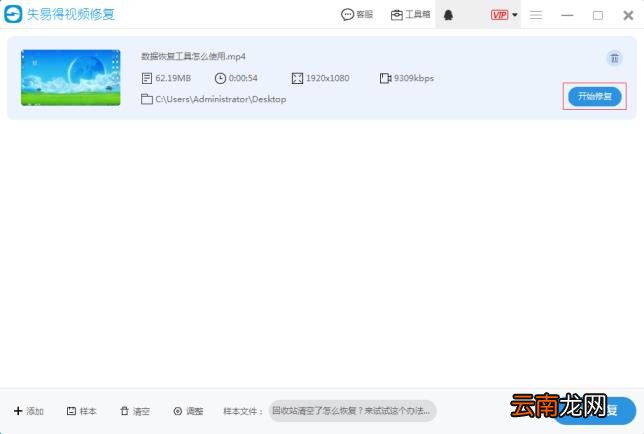Click the path C:\Users\Administrator\Desktop
The width and height of the screenshot is (644, 434).
(221, 99)
